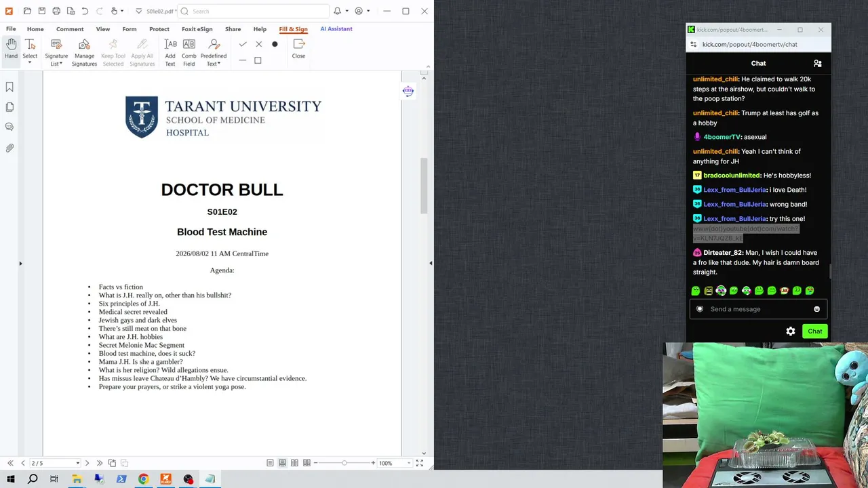
Task: Go to the next page
Action: click(x=87, y=463)
